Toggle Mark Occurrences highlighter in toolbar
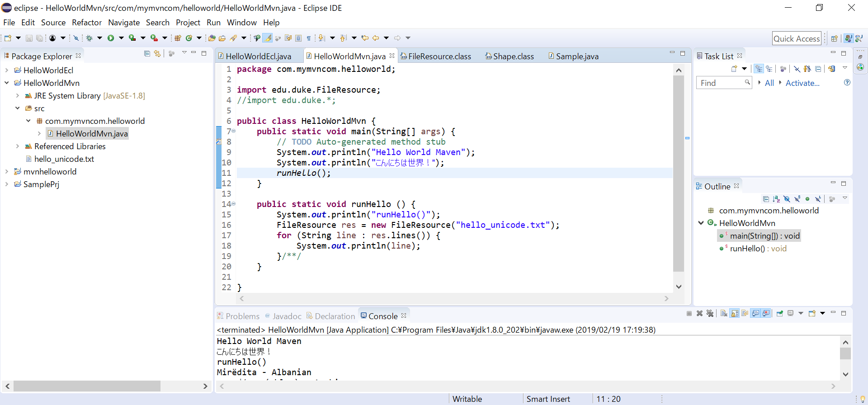The height and width of the screenshot is (405, 868). point(268,38)
